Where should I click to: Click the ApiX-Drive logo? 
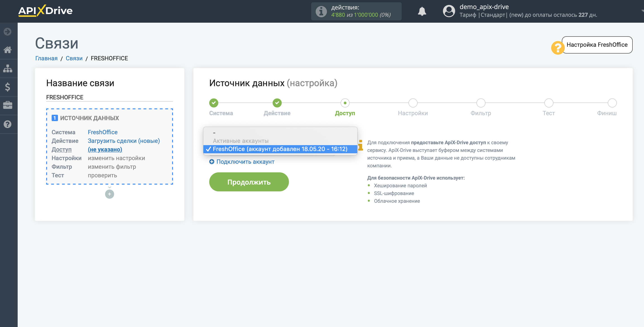pos(45,11)
